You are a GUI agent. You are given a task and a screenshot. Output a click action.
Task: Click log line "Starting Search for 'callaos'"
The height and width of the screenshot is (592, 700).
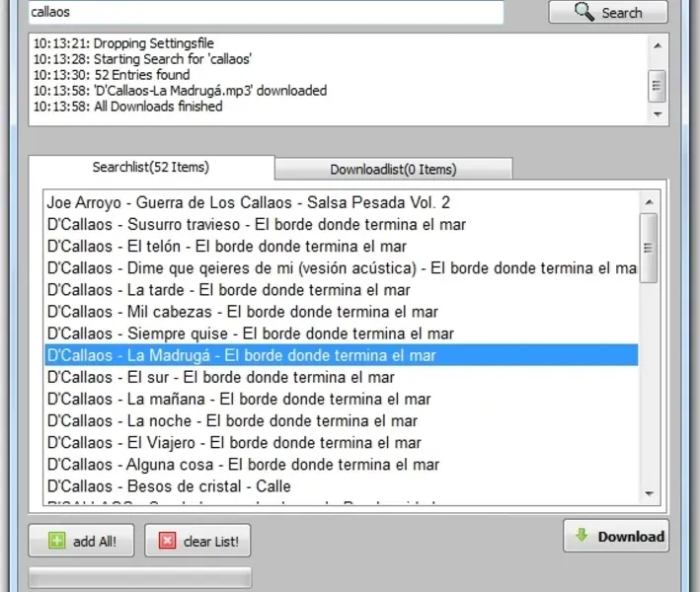[142, 59]
